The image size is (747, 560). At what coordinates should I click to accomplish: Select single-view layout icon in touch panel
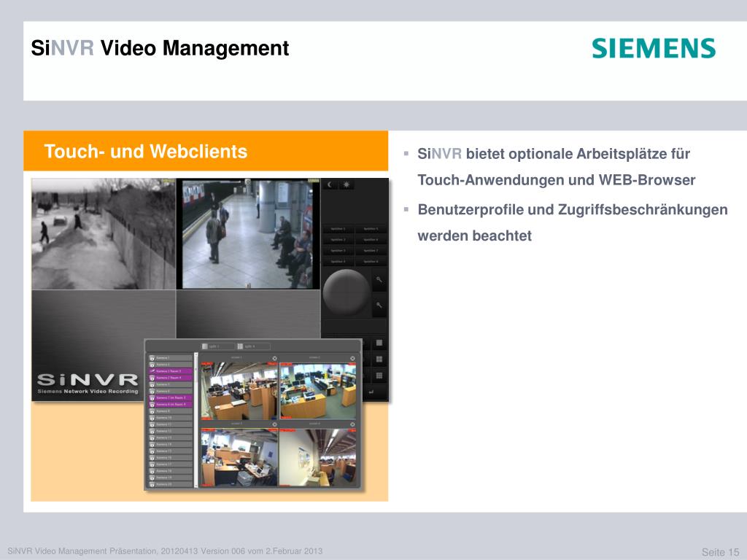point(379,343)
